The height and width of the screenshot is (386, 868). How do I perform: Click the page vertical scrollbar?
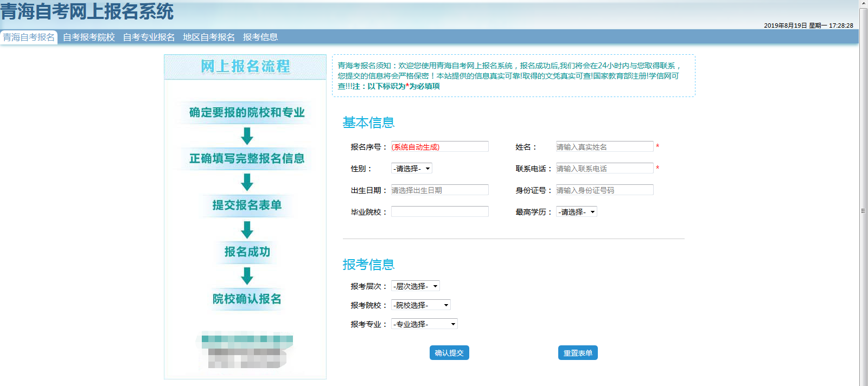pos(863,211)
